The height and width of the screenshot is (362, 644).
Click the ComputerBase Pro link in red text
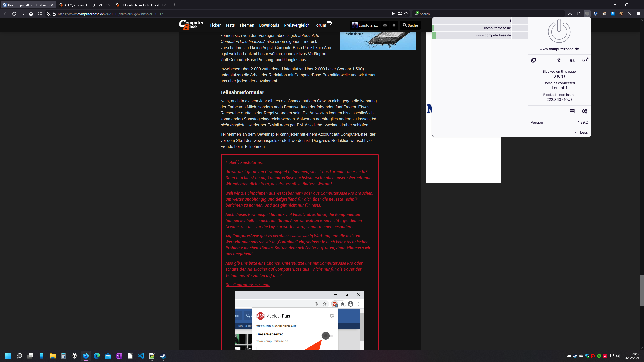(337, 193)
